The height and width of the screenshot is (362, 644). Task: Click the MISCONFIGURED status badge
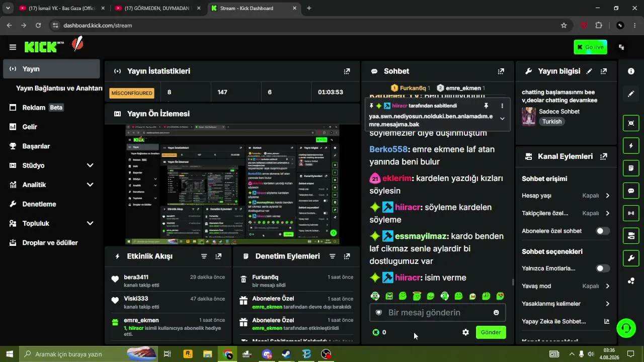(132, 93)
